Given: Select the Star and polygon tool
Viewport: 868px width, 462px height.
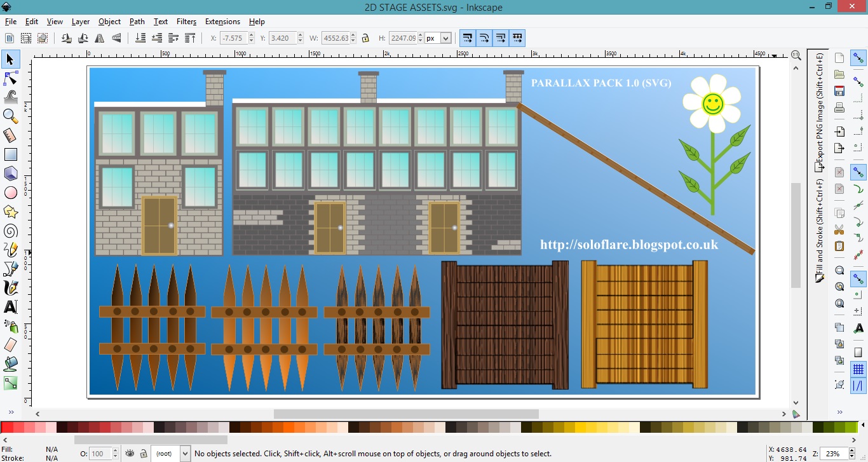Looking at the screenshot, I should click(x=10, y=212).
